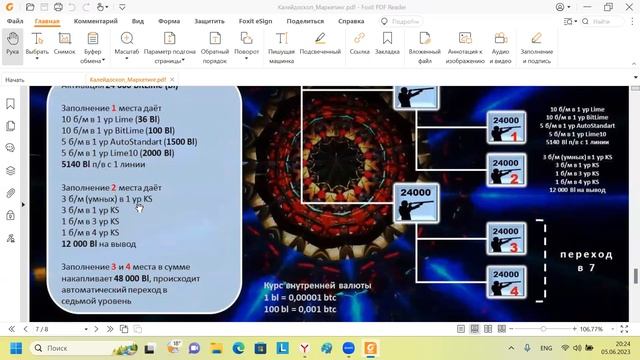Open the Буфер обмена clipboard tool
The image size is (640, 360).
(93, 47)
